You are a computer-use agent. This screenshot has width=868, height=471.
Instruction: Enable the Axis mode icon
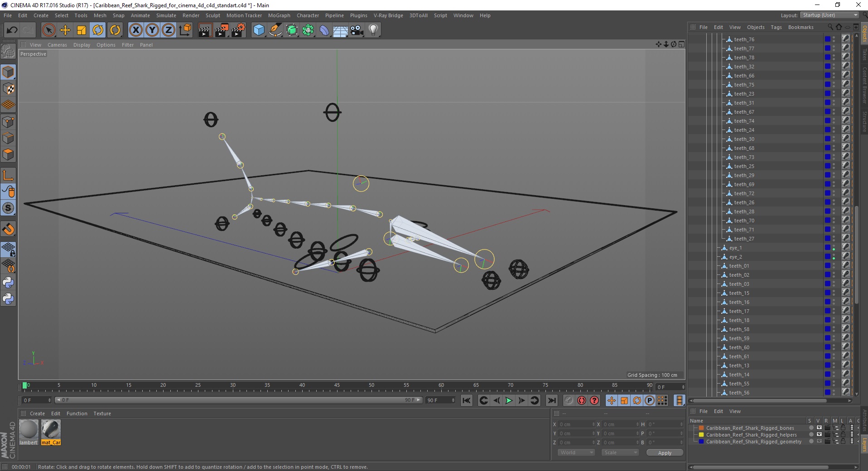pyautogui.click(x=8, y=175)
